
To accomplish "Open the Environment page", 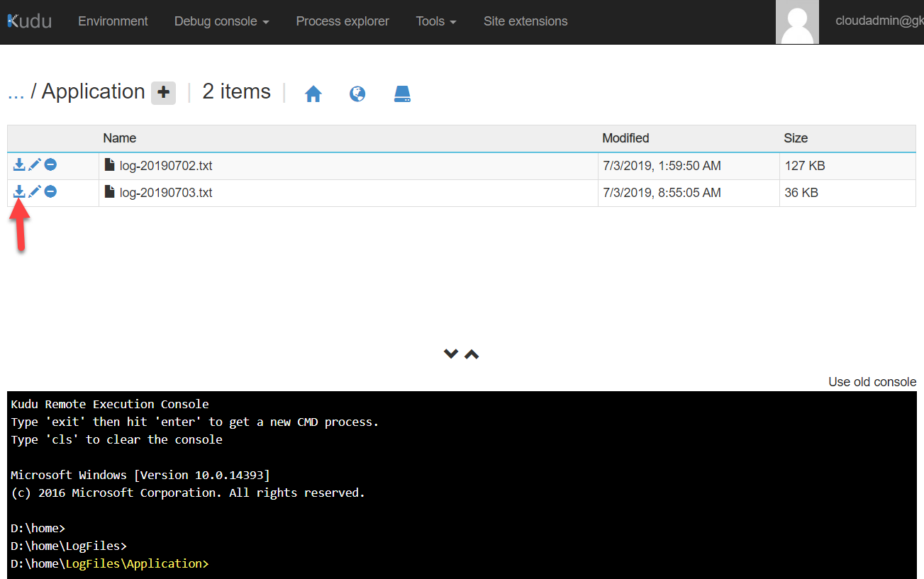I will tap(113, 21).
